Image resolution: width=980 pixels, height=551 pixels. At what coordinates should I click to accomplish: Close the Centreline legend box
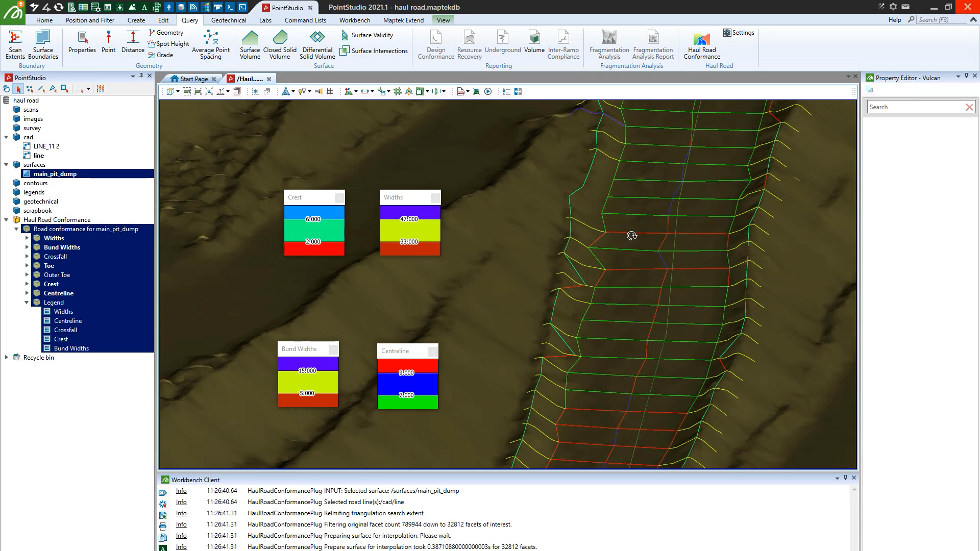(x=432, y=352)
